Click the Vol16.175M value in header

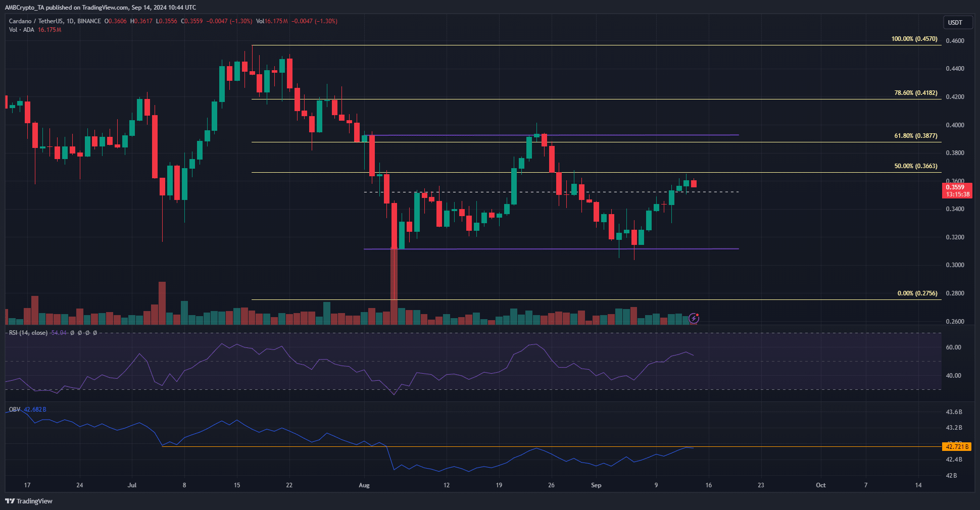(272, 21)
